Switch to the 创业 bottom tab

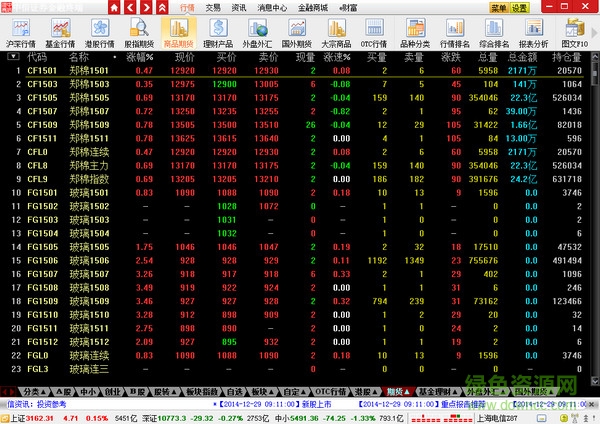tap(112, 391)
